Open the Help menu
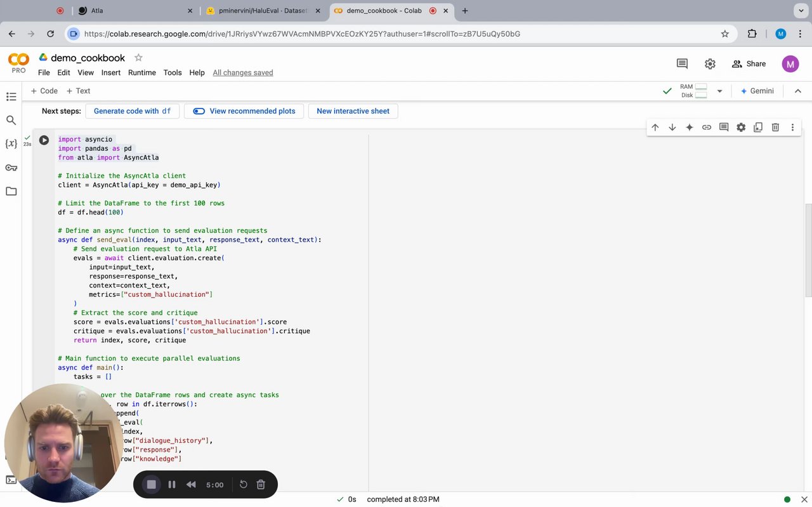This screenshot has height=507, width=812. (x=197, y=73)
